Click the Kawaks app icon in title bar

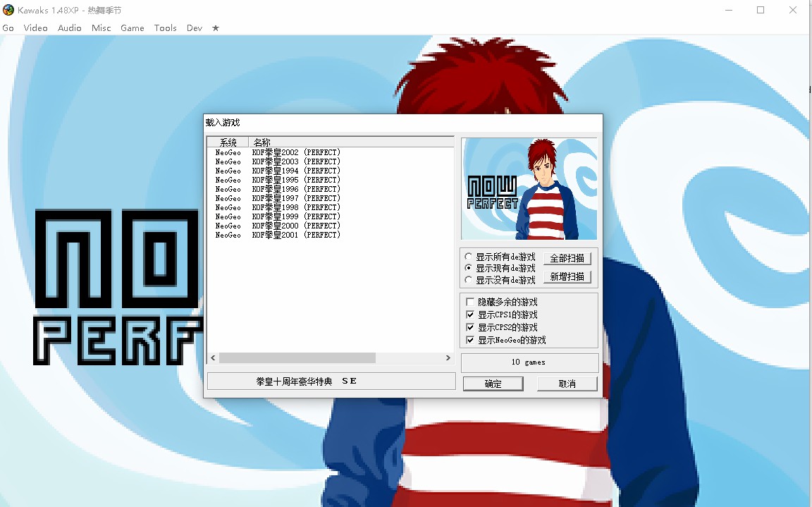click(x=8, y=10)
